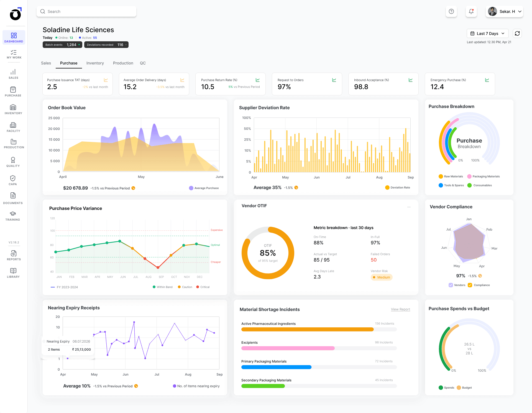Open Training sidebar item
The image size is (532, 413).
[13, 216]
